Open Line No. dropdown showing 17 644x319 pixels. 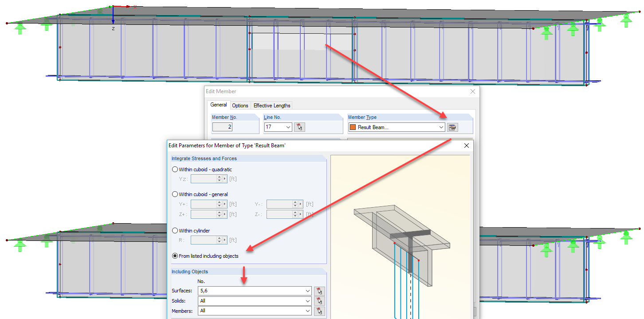point(288,127)
